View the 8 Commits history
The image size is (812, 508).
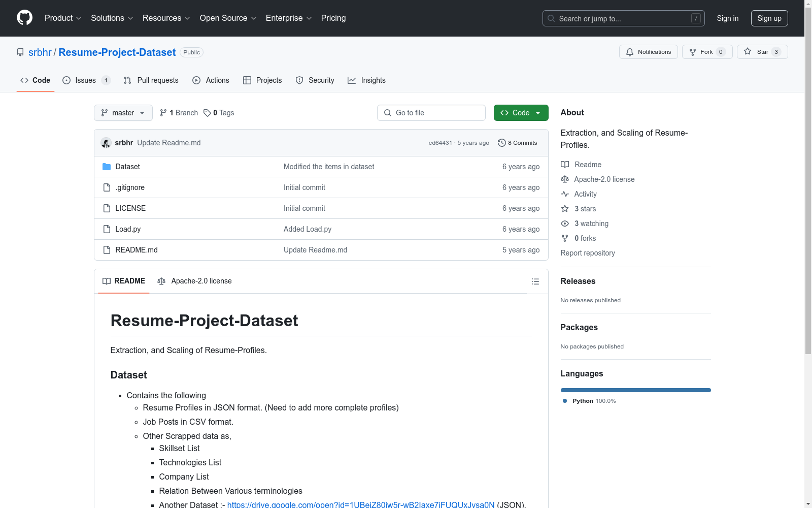(518, 143)
